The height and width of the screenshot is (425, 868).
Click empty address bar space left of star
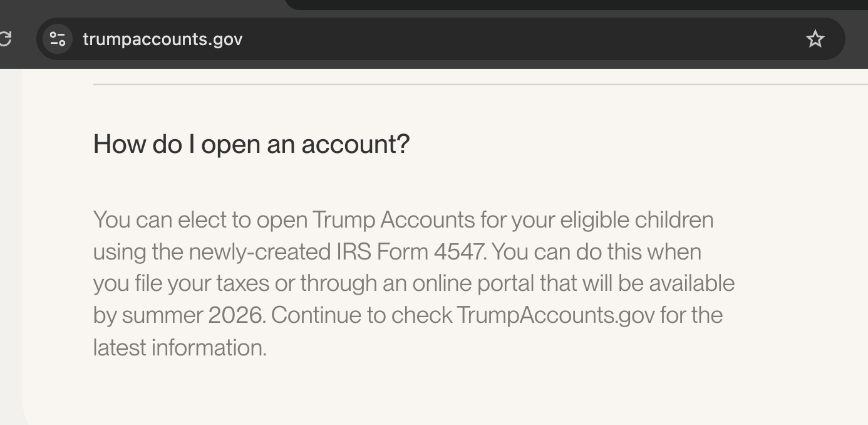501,39
